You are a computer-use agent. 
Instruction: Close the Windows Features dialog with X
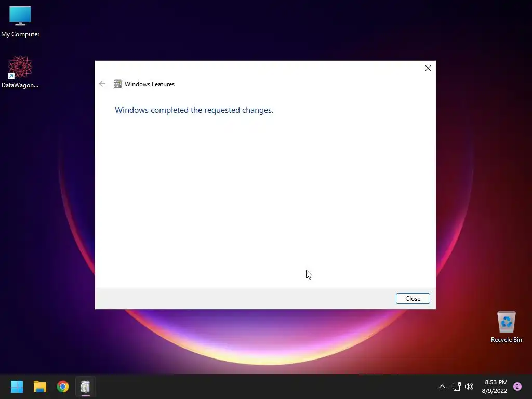(428, 68)
